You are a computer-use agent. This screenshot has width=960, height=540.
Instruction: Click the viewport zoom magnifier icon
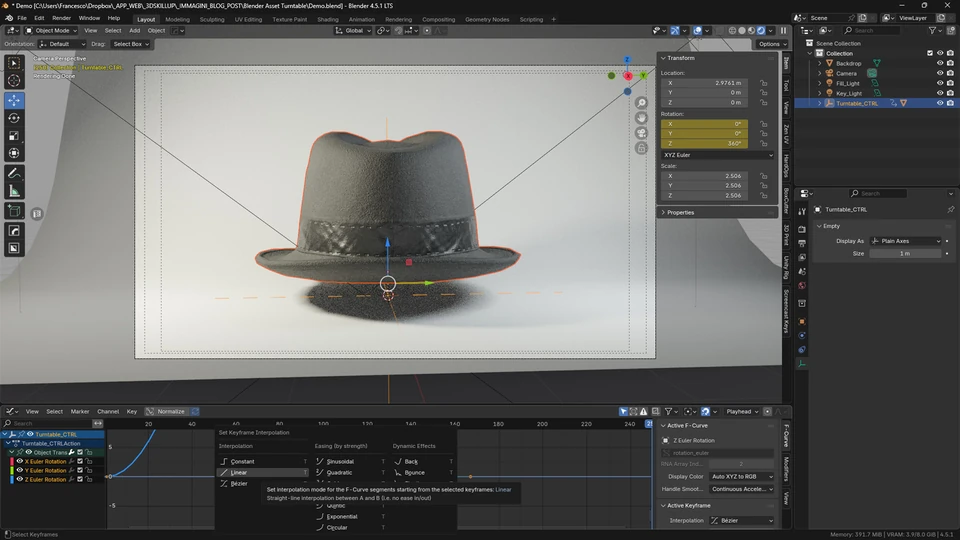[x=641, y=103]
